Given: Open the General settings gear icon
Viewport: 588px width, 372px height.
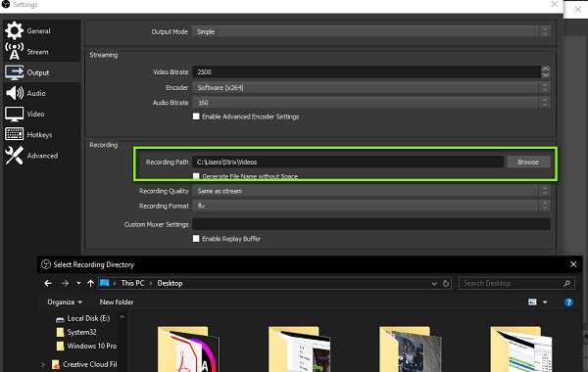Looking at the screenshot, I should click(15, 30).
